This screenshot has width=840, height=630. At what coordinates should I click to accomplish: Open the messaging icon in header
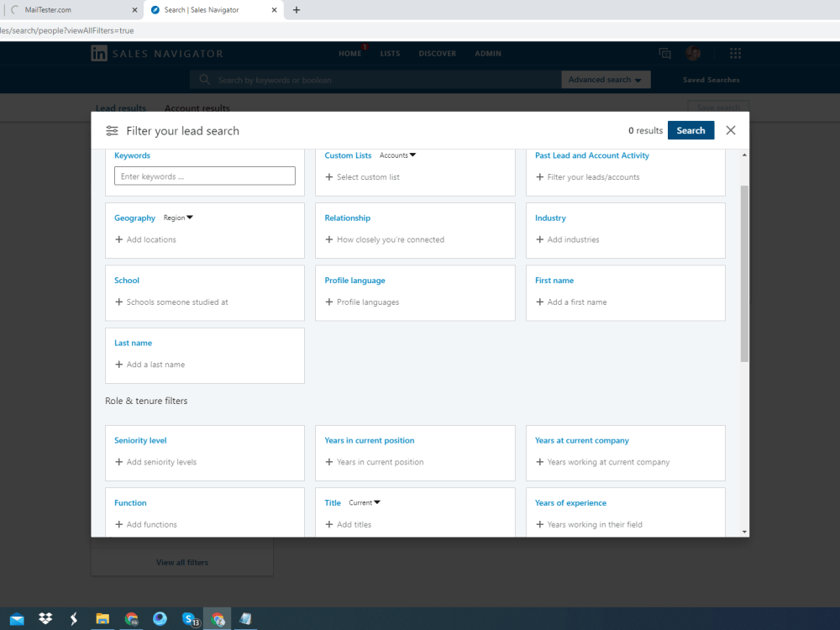[x=664, y=53]
